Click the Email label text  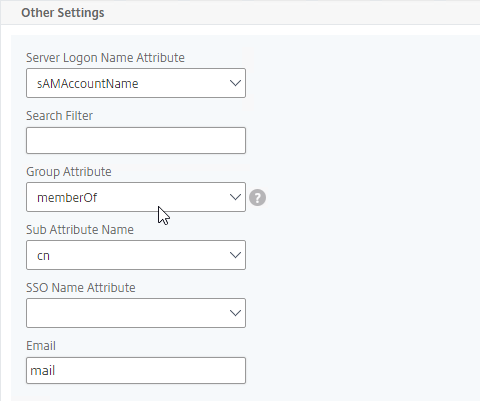[x=41, y=346]
